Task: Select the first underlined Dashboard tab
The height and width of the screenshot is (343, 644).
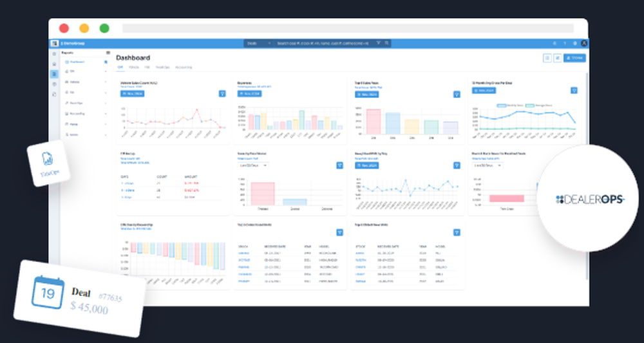Action: pyautogui.click(x=120, y=67)
